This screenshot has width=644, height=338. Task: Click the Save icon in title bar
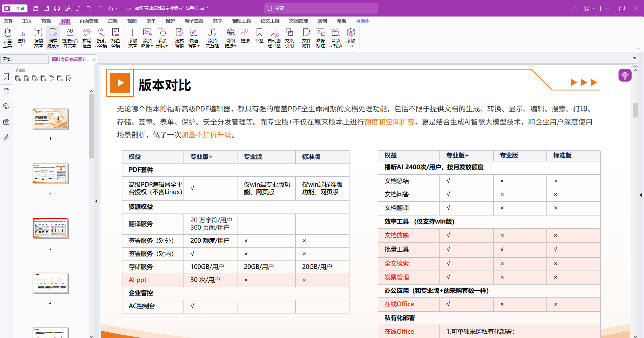coord(46,8)
